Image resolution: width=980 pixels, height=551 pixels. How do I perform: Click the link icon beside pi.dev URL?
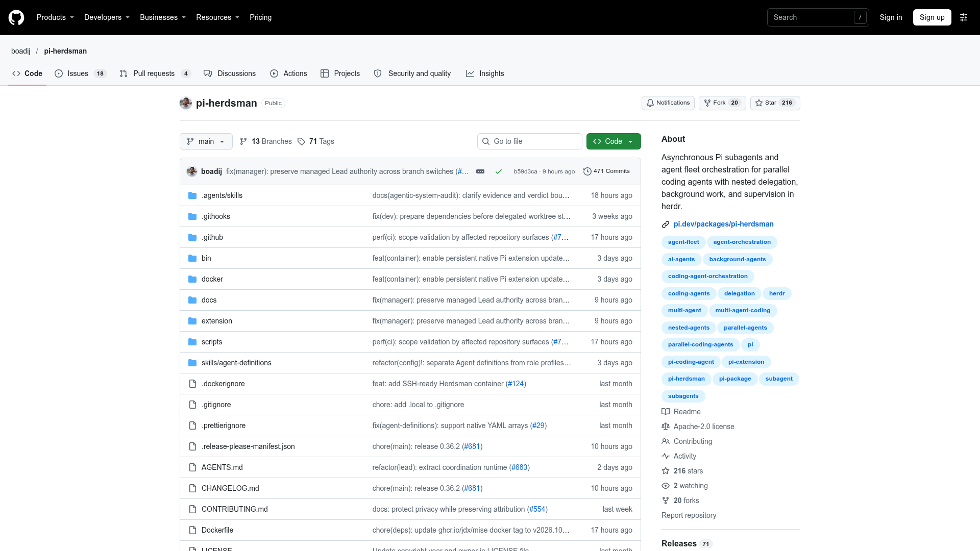[x=666, y=224]
